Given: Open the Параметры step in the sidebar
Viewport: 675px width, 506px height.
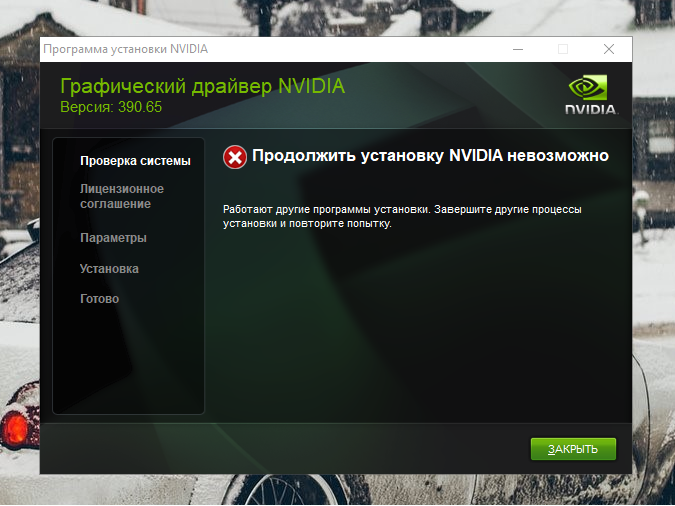Looking at the screenshot, I should [x=113, y=238].
